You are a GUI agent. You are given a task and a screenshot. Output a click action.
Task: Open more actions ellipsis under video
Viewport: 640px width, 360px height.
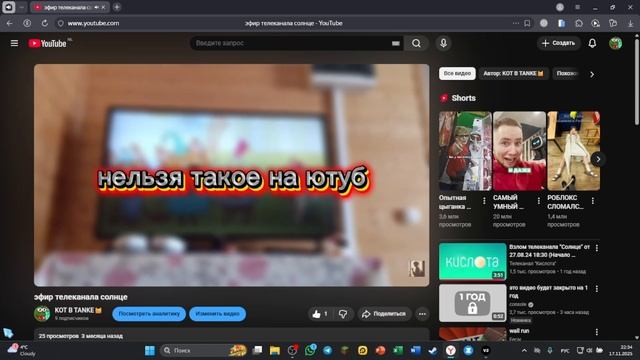[x=422, y=313]
